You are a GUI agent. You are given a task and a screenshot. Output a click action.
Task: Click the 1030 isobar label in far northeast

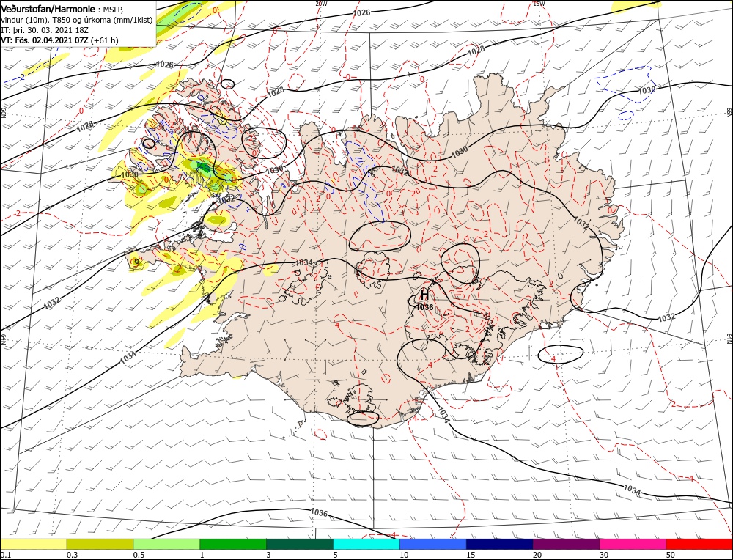(647, 89)
